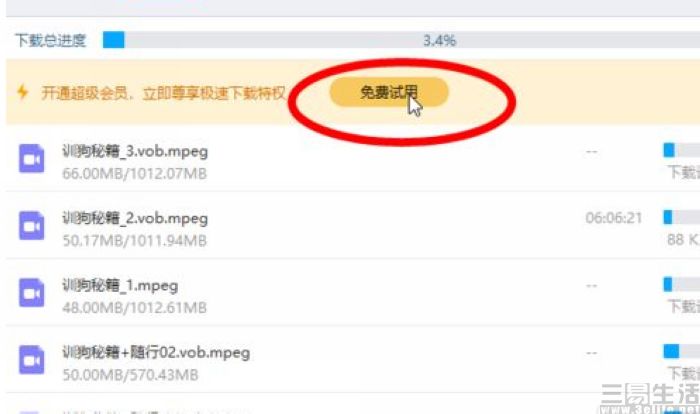Select the file name 训狗秘籍_3.vob.mpeg
This screenshot has height=414, width=700.
(x=135, y=151)
